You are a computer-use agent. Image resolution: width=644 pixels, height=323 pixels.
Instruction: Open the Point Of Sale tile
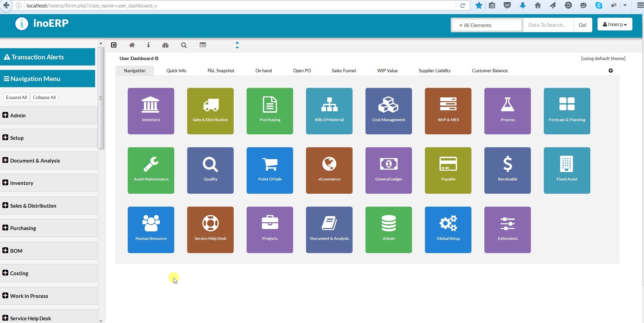270,170
